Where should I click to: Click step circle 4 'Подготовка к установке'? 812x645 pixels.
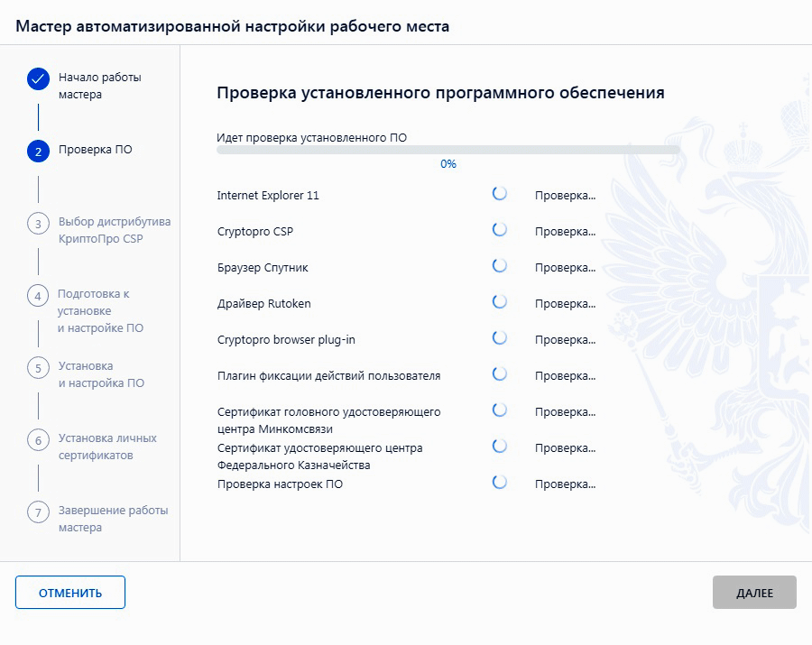pyautogui.click(x=38, y=293)
